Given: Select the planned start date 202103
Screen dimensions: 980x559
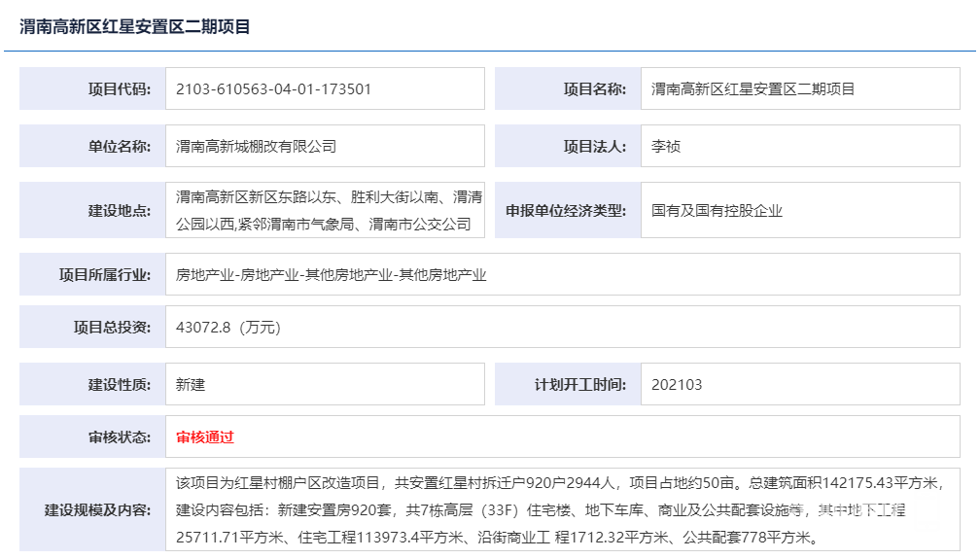Looking at the screenshot, I should 677,384.
